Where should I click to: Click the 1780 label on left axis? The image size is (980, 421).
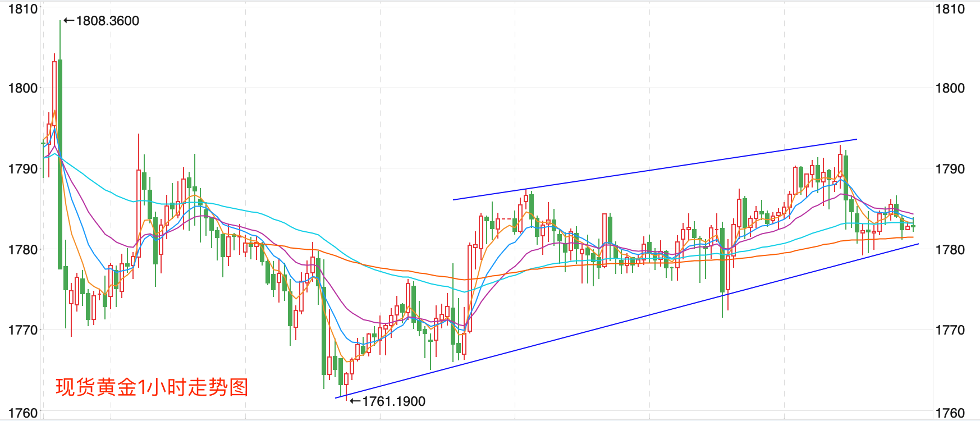pyautogui.click(x=23, y=249)
